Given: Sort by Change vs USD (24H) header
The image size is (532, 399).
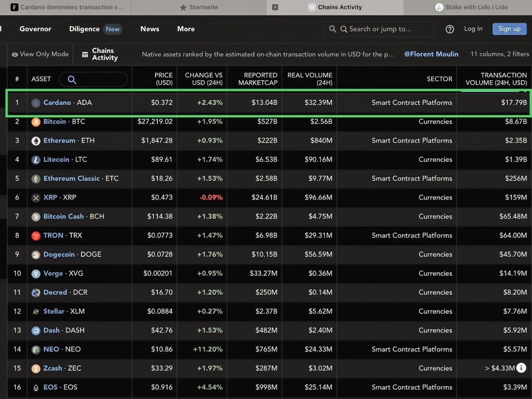Looking at the screenshot, I should click(x=204, y=79).
